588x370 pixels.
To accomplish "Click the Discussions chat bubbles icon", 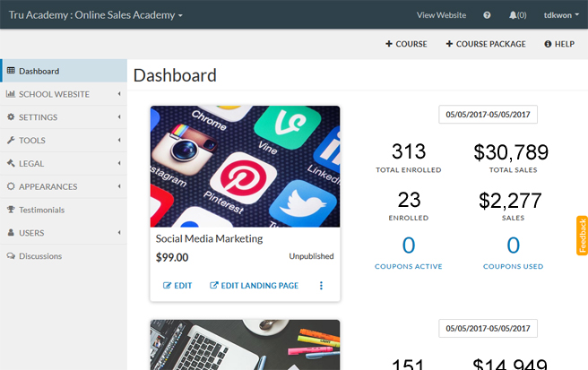I will point(11,255).
